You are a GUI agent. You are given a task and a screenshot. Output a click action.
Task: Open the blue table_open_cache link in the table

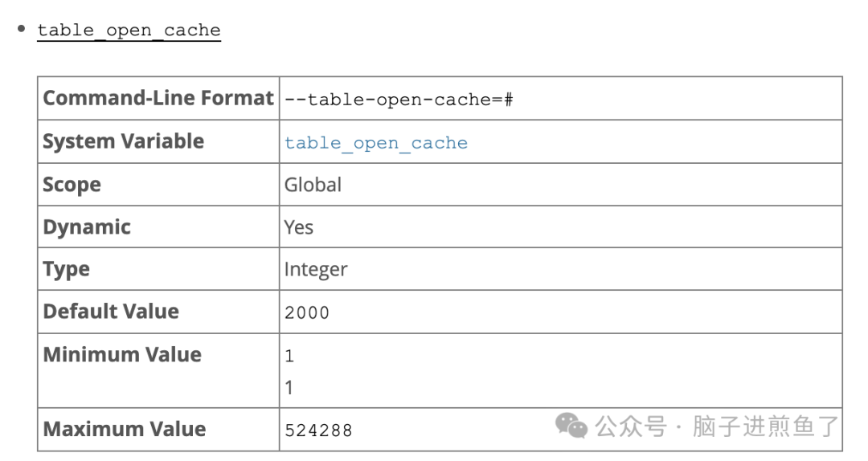click(375, 143)
